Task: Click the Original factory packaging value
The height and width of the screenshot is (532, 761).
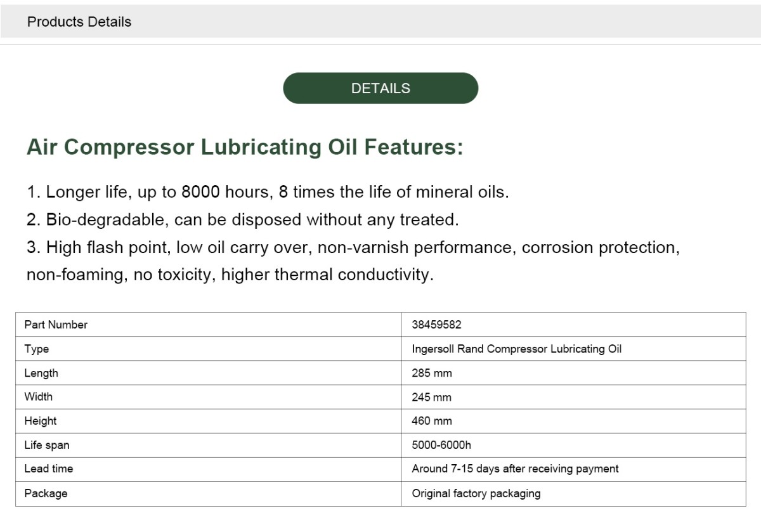Action: point(476,493)
